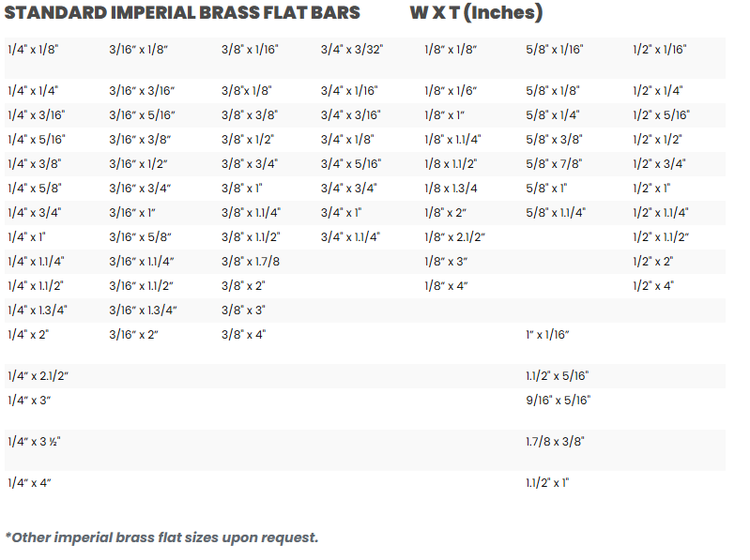
Task: Select the 3/8" x 1.7/8 size entry
Action: pyautogui.click(x=251, y=261)
